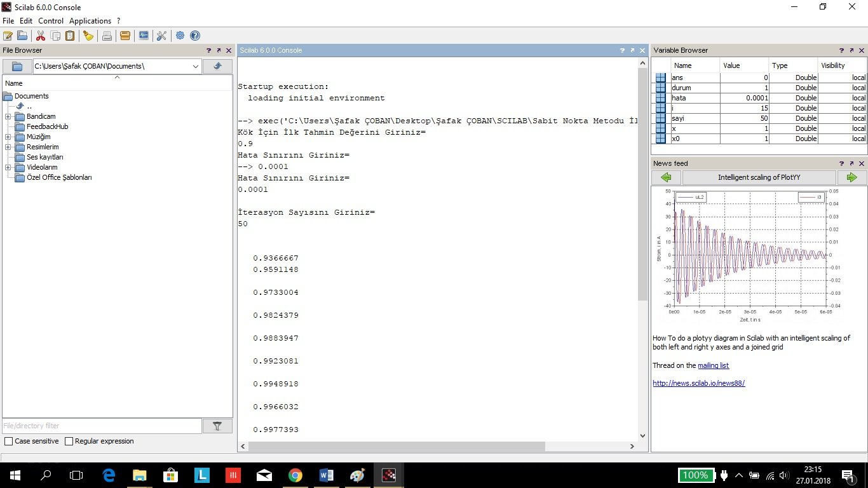Open the ? help menu
868x488 pixels.
click(x=118, y=21)
